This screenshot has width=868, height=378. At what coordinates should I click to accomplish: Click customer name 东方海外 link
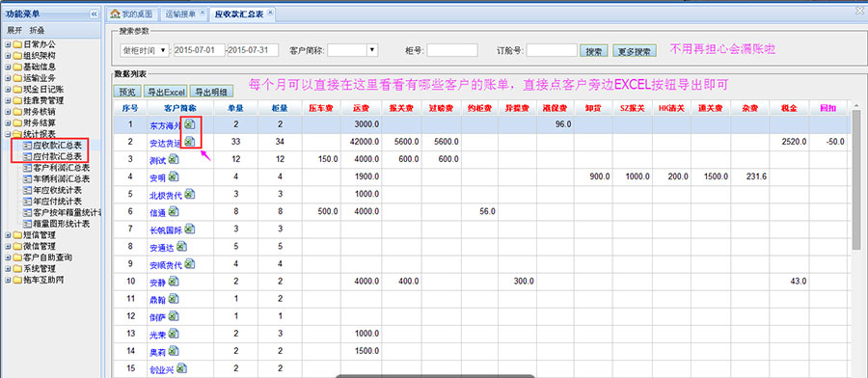click(x=165, y=125)
